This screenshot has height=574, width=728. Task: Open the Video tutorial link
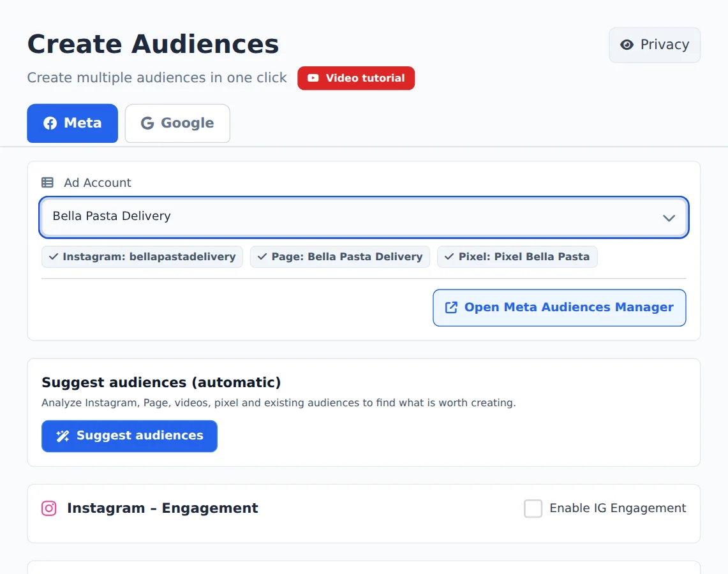point(356,78)
